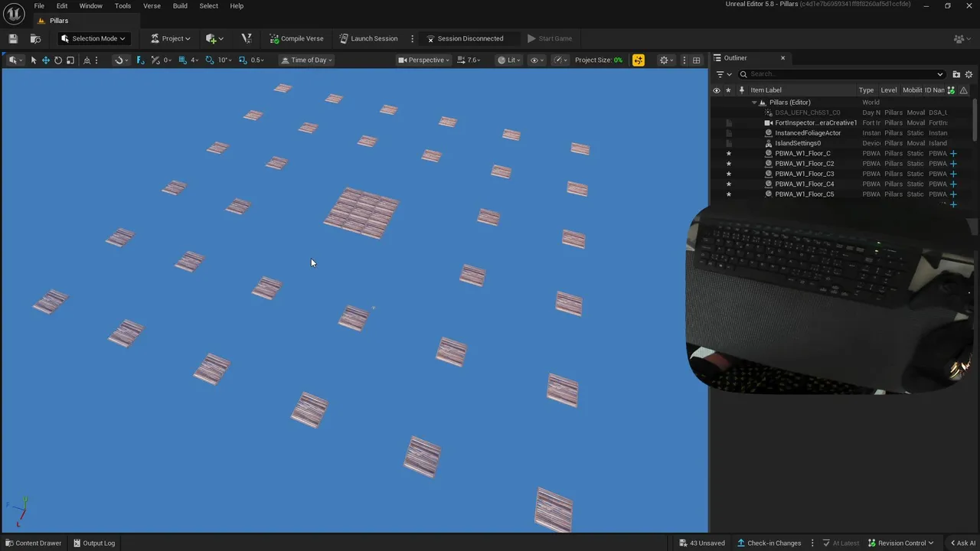Open the Window menu
The height and width of the screenshot is (551, 980).
tap(91, 5)
